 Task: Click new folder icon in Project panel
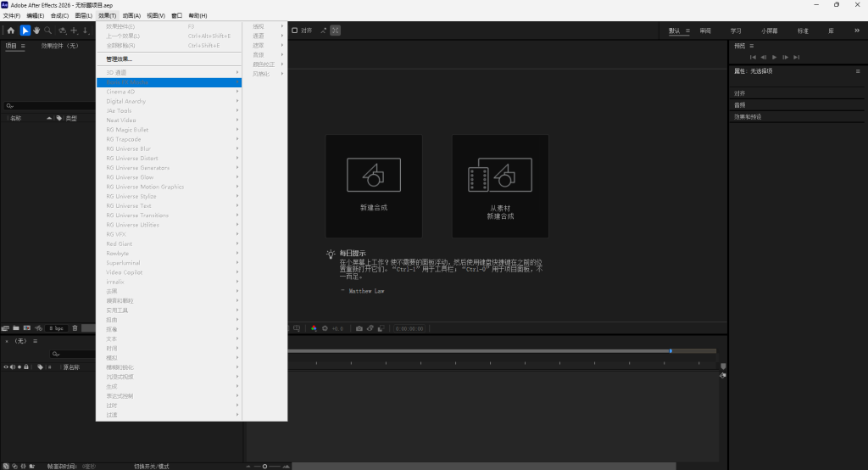pos(16,328)
